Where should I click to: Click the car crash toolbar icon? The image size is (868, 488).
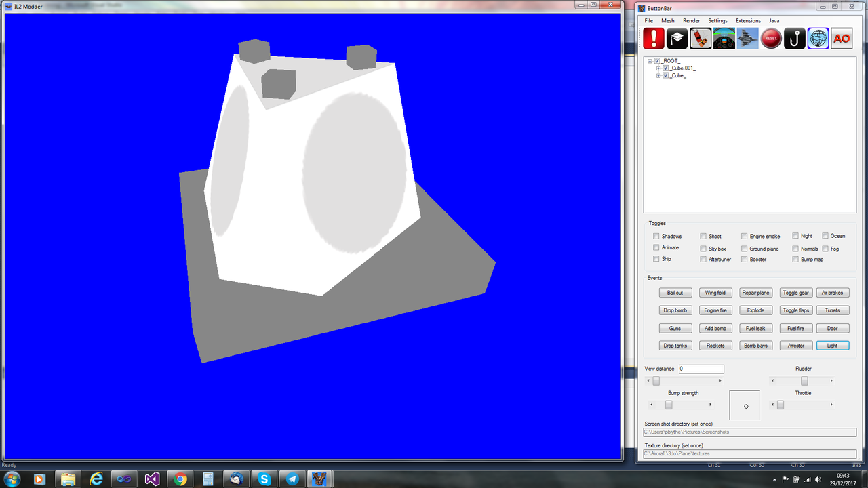click(x=701, y=38)
